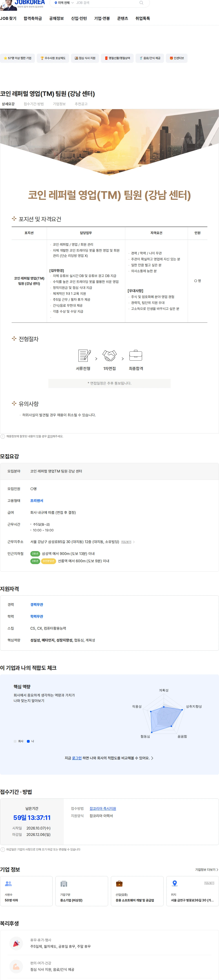Click the 수인분당선 badge for 선릉역

(x=48, y=561)
